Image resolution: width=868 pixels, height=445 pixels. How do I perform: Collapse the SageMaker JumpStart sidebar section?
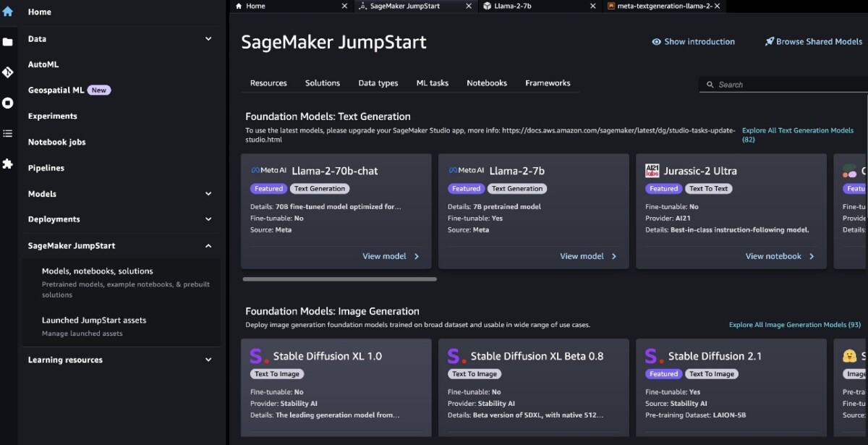(208, 246)
